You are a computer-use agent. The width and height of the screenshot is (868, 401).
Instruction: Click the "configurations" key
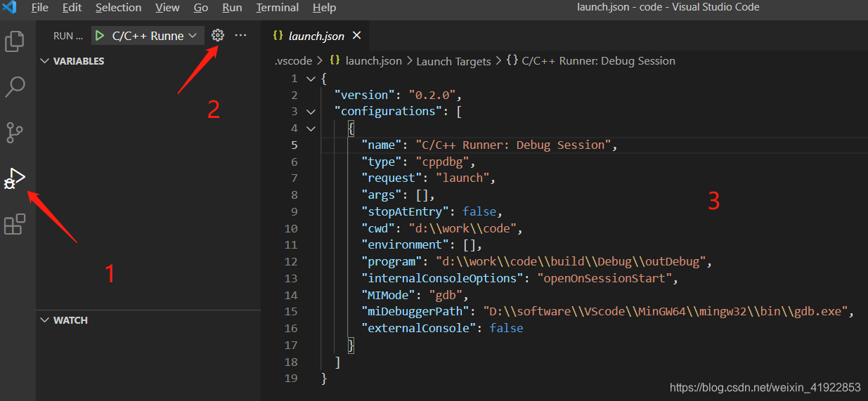pyautogui.click(x=388, y=112)
